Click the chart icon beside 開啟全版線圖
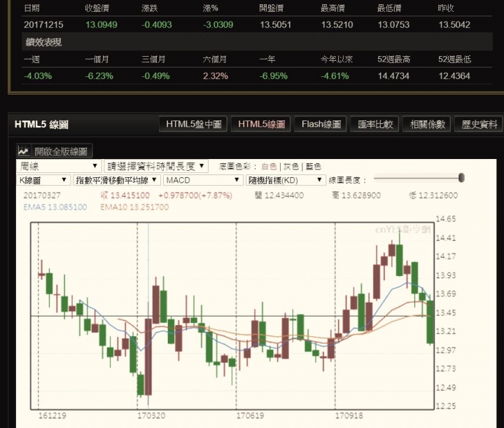504x428 pixels. tap(24, 151)
